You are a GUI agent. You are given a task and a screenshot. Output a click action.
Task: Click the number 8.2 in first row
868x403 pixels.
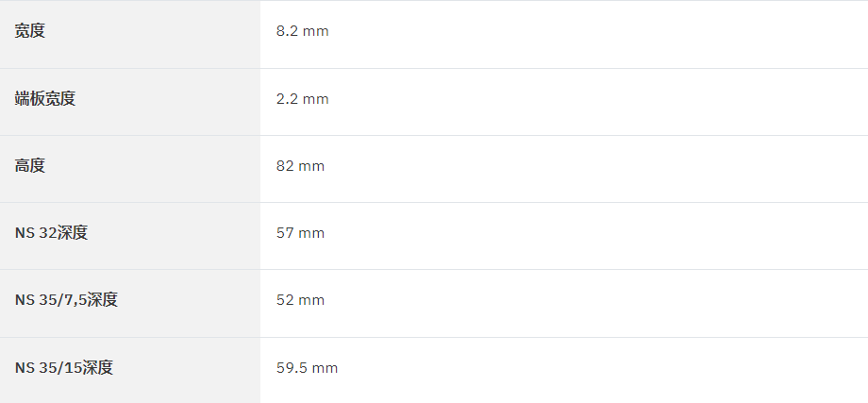point(288,31)
